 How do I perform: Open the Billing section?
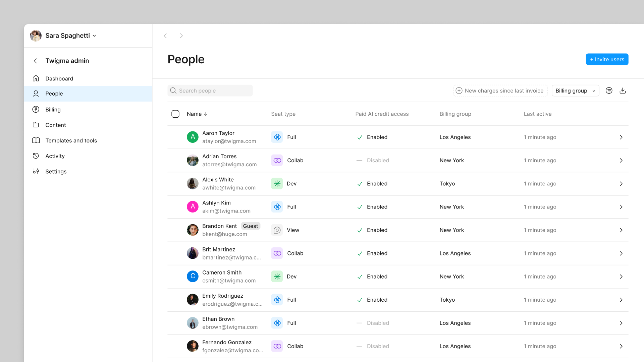click(x=53, y=109)
